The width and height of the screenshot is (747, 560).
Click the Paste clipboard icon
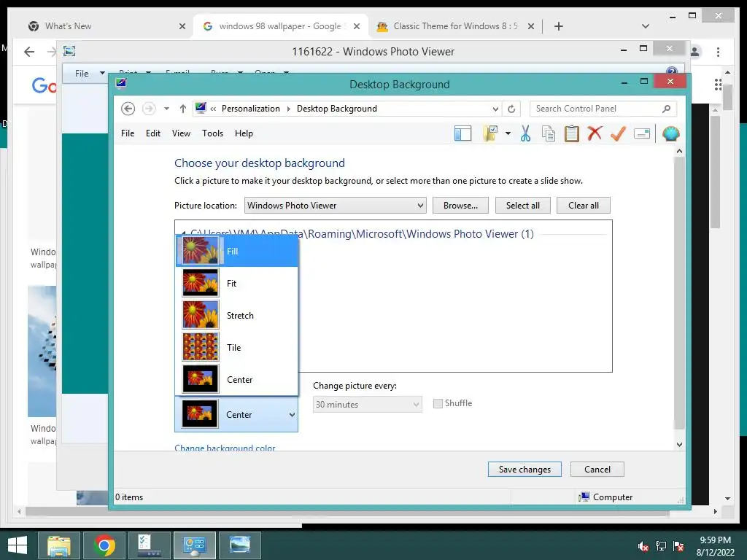pos(572,134)
